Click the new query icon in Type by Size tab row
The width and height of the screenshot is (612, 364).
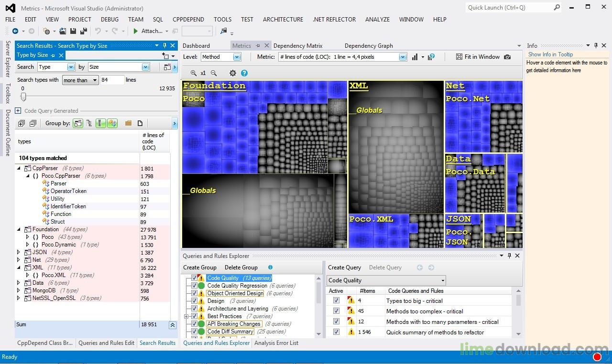coord(165,55)
